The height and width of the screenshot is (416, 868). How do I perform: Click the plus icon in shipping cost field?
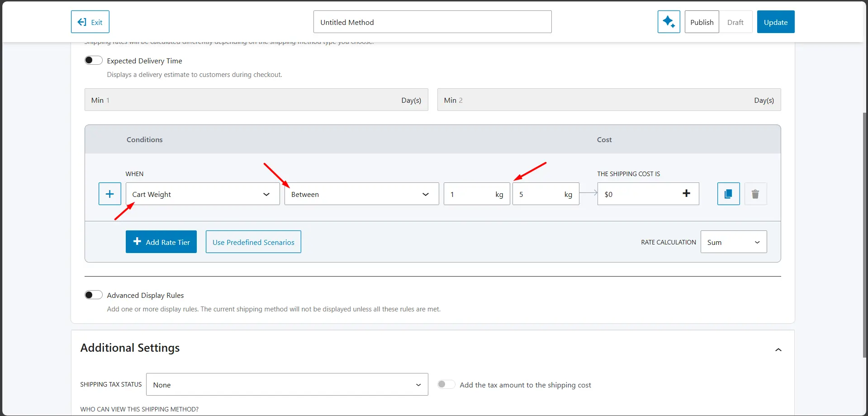(x=686, y=193)
